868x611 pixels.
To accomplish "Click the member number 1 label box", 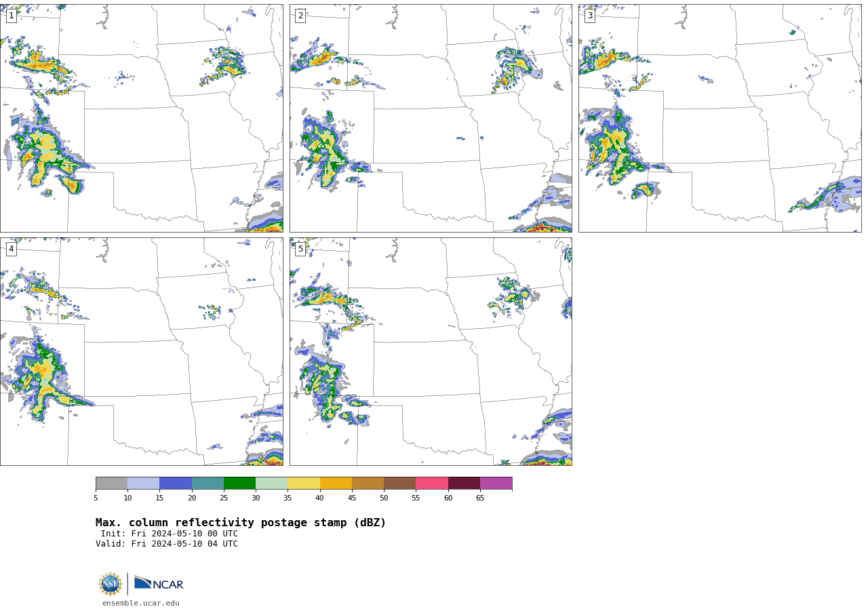I will tap(11, 16).
